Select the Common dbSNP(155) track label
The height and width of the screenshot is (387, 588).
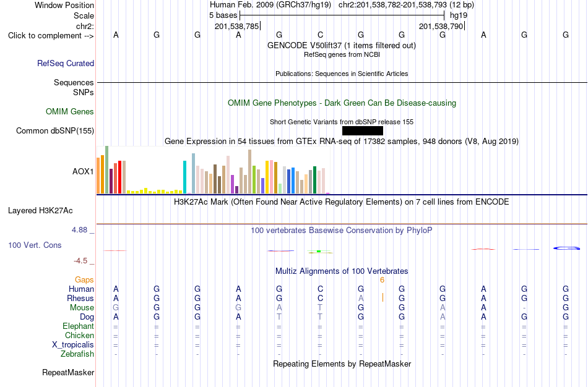(54, 130)
